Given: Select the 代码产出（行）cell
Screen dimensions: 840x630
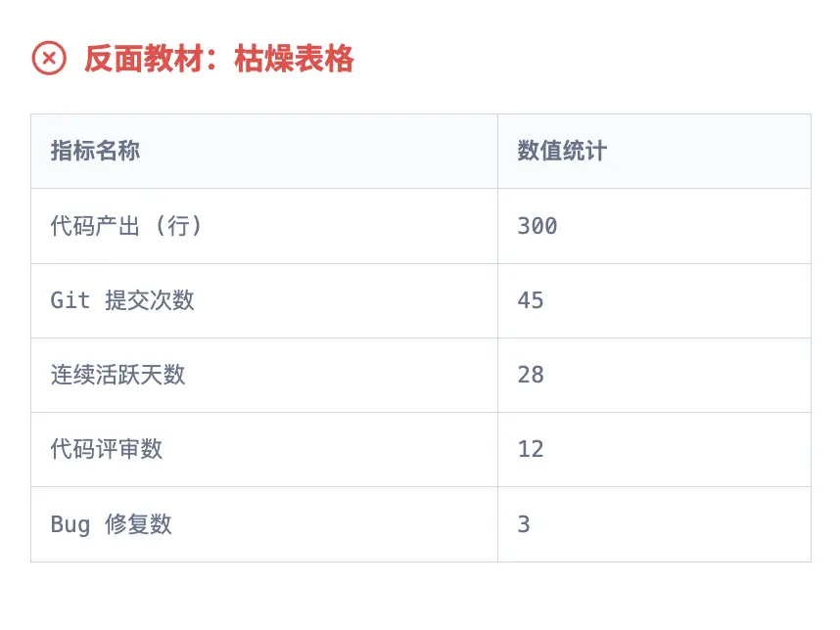Looking at the screenshot, I should point(126,226).
